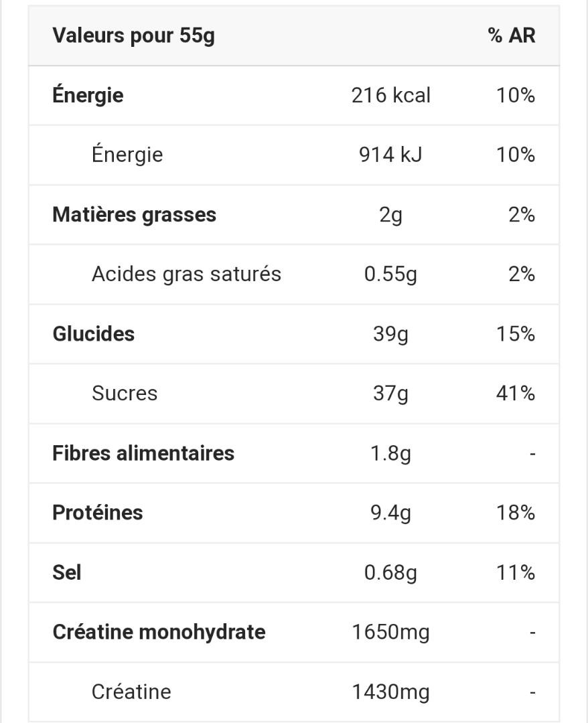Click the '% AR' column header
The width and height of the screenshot is (588, 723).
coord(512,35)
